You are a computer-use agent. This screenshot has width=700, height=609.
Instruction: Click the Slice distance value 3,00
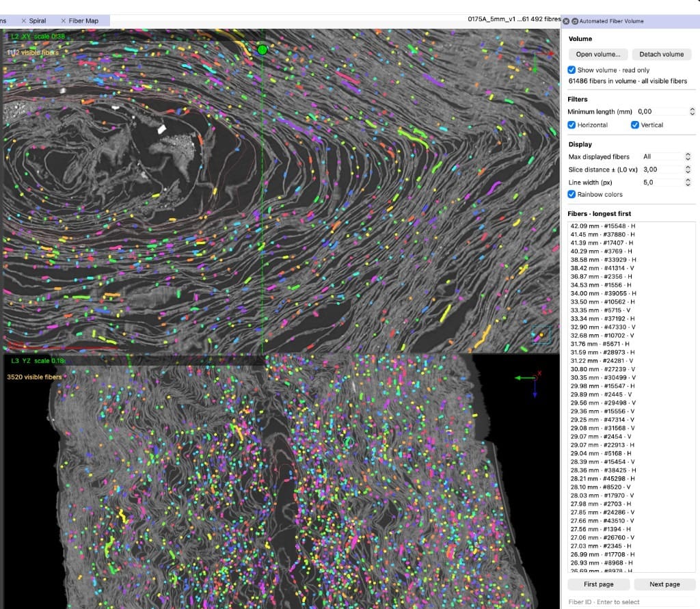[x=650, y=170]
